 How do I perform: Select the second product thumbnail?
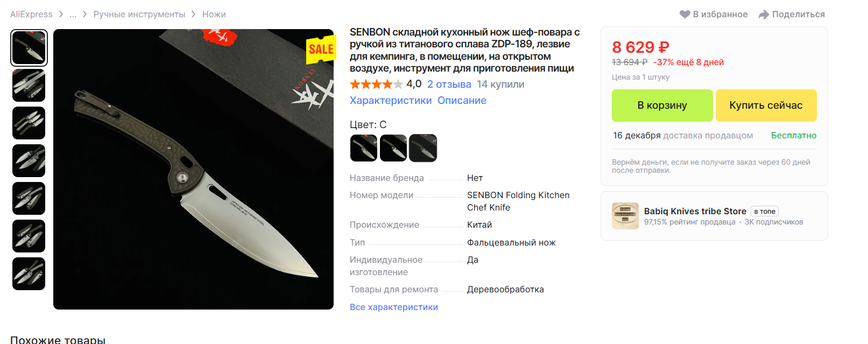tap(29, 86)
